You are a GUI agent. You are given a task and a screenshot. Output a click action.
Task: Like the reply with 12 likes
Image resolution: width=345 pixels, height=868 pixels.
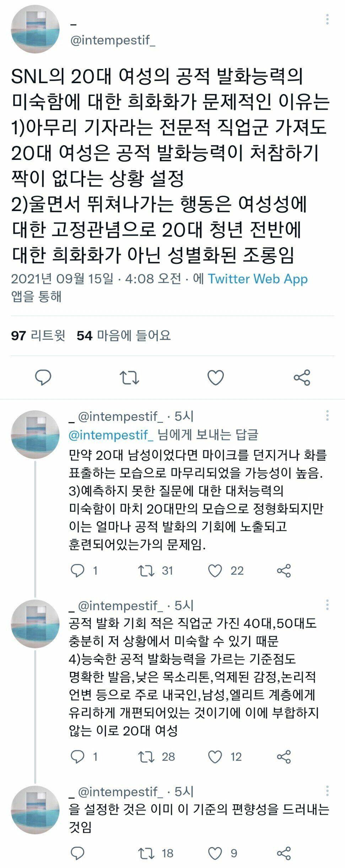215,757
